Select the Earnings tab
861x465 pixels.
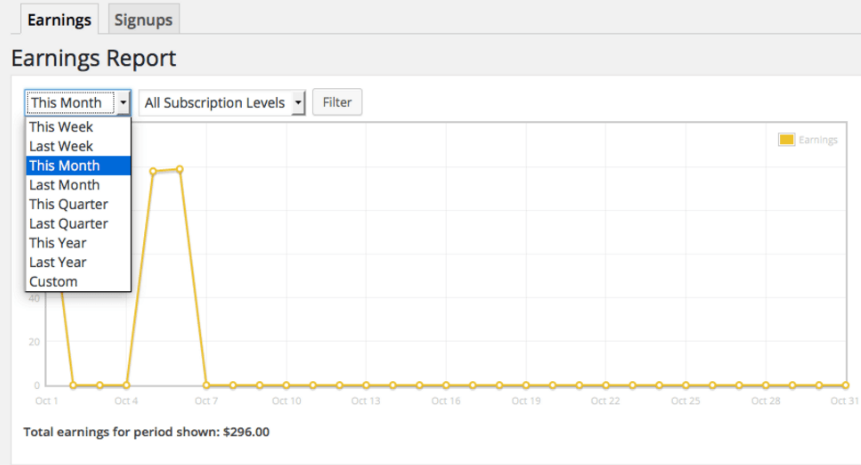click(x=59, y=20)
